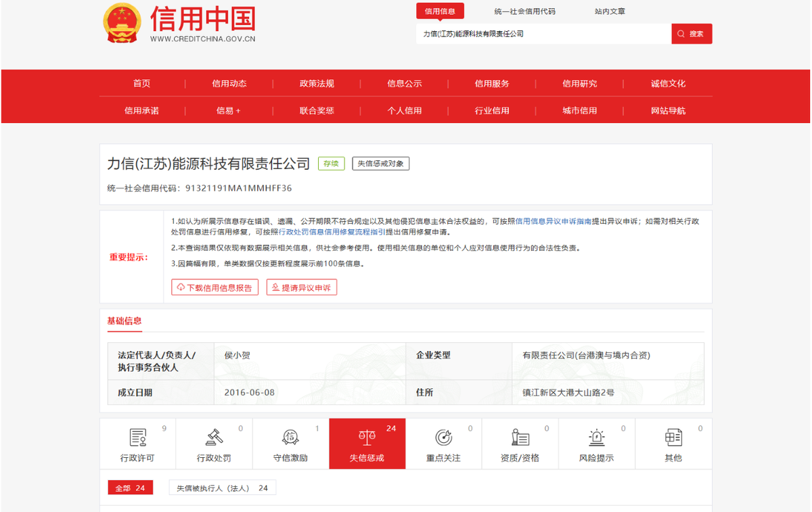812x512 pixels.
Task: Click the 提请异议申诉 button
Action: (x=301, y=287)
